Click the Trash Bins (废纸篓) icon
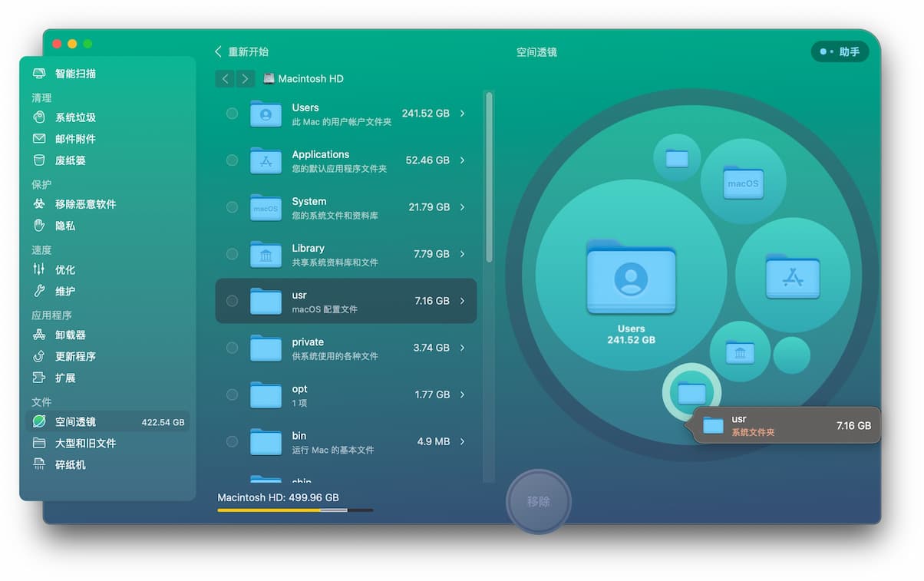Image resolution: width=924 pixels, height=581 pixels. [x=39, y=160]
